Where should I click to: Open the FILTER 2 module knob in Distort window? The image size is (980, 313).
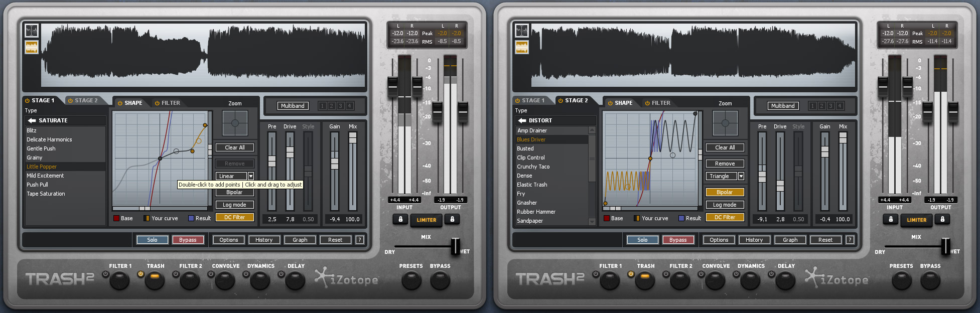pyautogui.click(x=680, y=280)
